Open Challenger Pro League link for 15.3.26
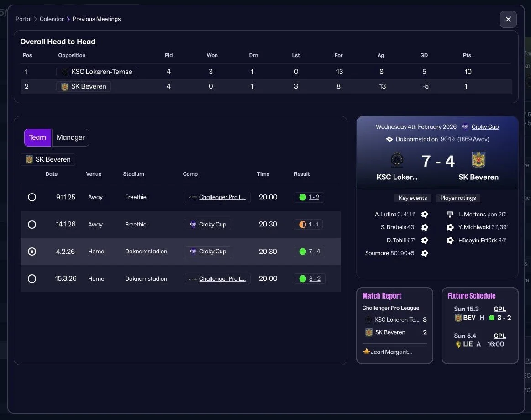This screenshot has height=420, width=531. coord(222,279)
